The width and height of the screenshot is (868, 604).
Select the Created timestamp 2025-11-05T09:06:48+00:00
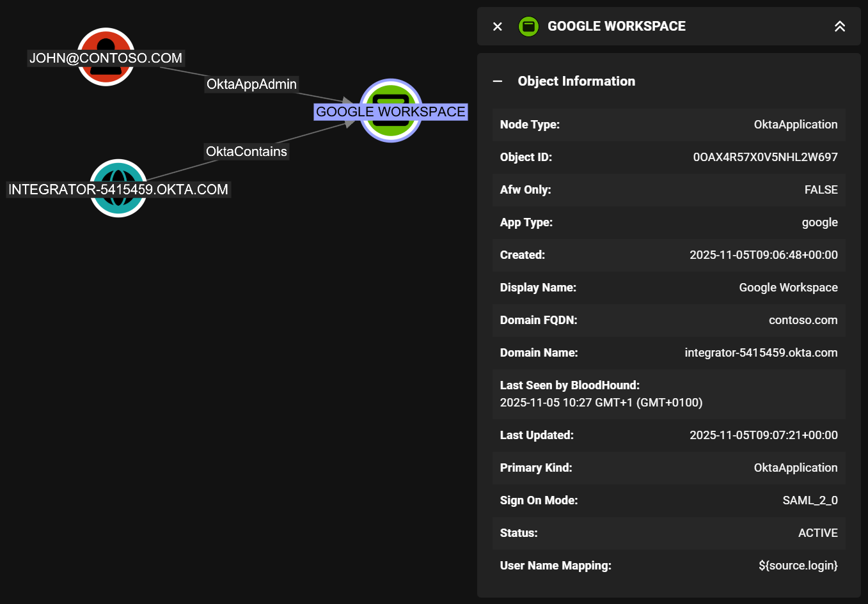click(764, 255)
